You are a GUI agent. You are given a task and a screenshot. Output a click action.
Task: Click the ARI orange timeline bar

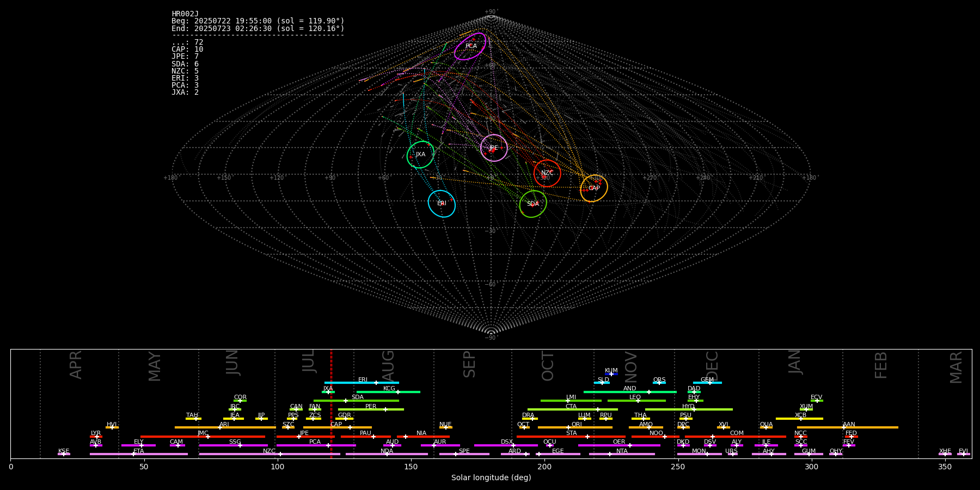tap(225, 427)
